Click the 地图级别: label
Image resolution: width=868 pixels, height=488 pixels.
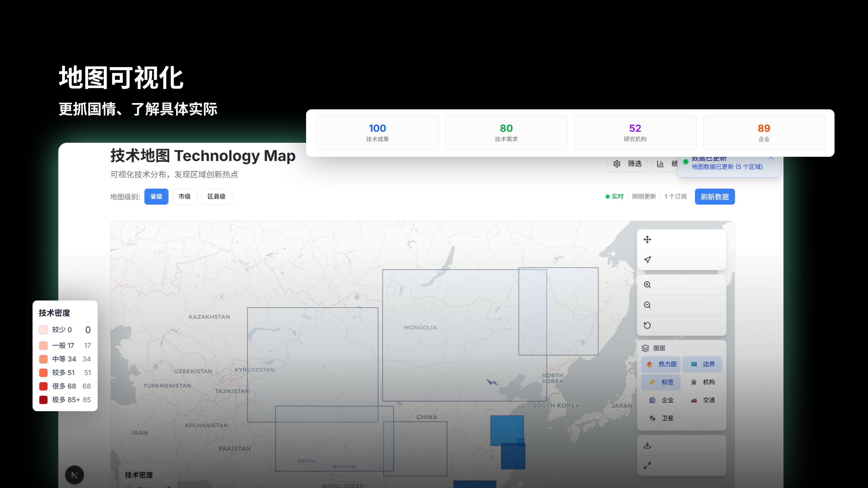click(x=125, y=197)
